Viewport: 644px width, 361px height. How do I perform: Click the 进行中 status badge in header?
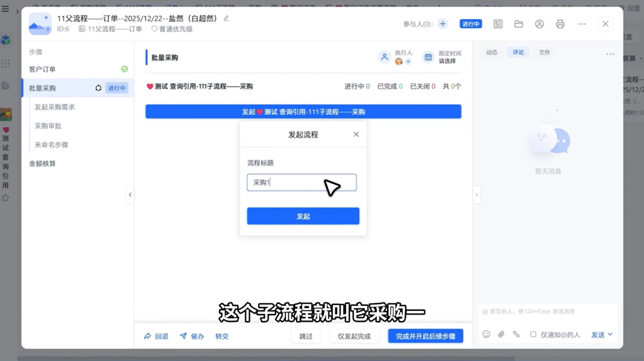point(471,24)
